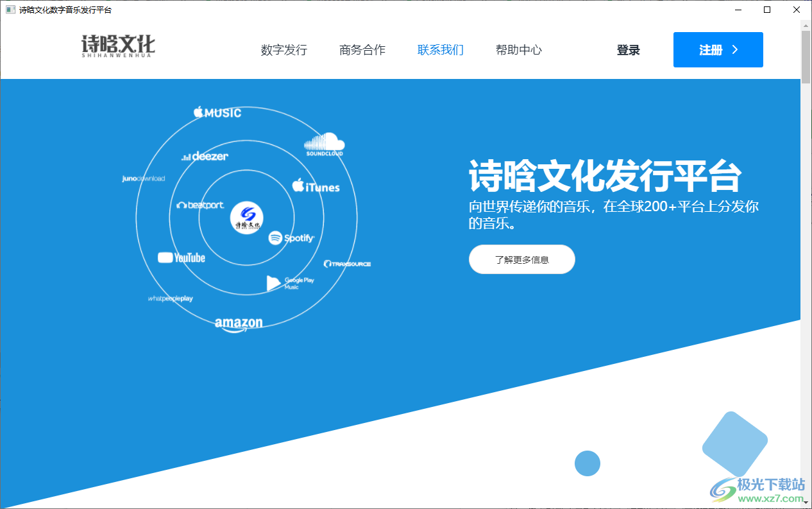This screenshot has height=509, width=812.
Task: Open the 商务合作 menu item
Action: (x=362, y=50)
